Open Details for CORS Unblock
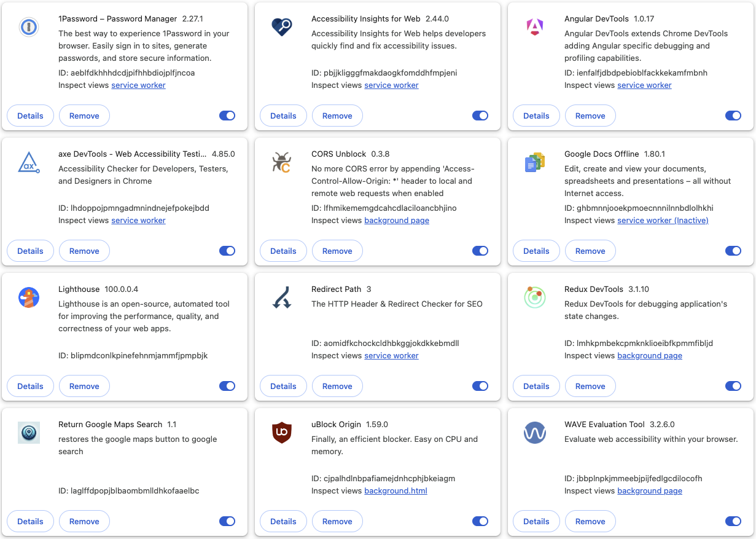This screenshot has height=539, width=756. click(283, 251)
